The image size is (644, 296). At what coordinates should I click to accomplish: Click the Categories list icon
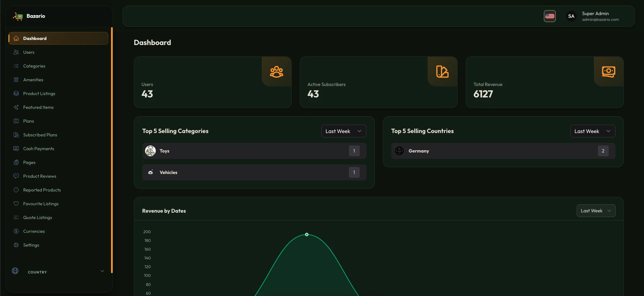pyautogui.click(x=16, y=66)
